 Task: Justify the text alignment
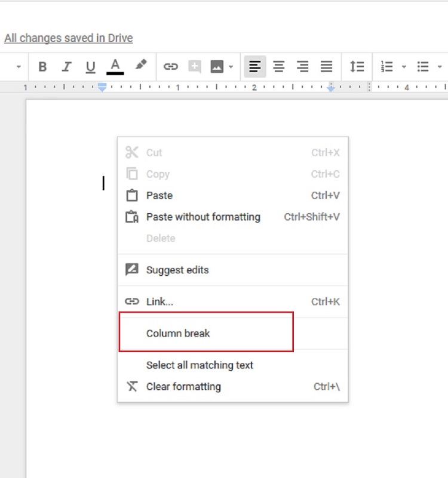(x=326, y=67)
